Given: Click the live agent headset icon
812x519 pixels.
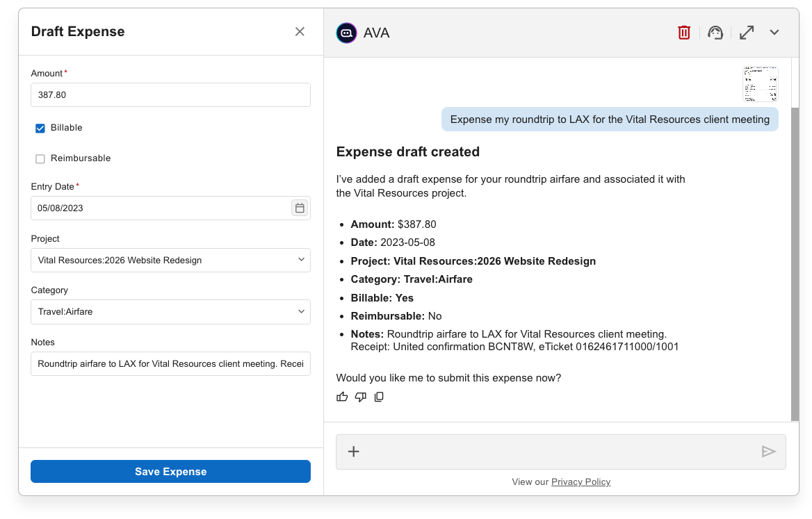Looking at the screenshot, I should coord(715,33).
